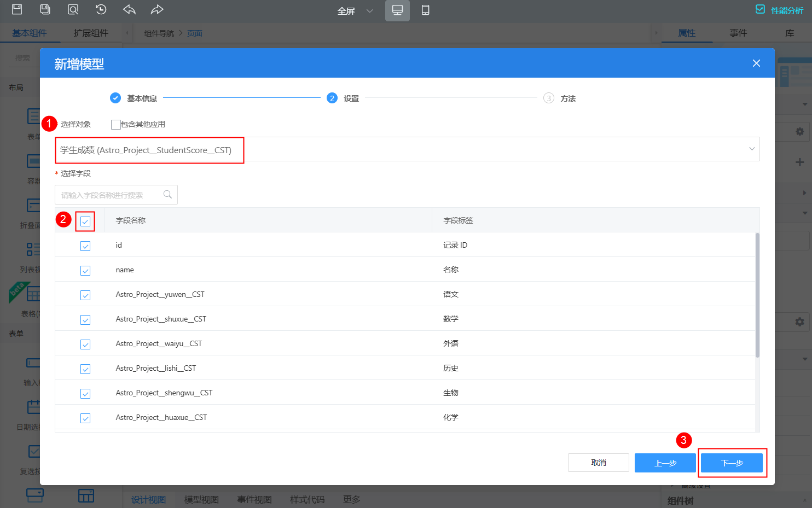This screenshot has height=508, width=812.
Task: Uncheck Astro_Project__yuwen__CST checkbox
Action: [85, 295]
